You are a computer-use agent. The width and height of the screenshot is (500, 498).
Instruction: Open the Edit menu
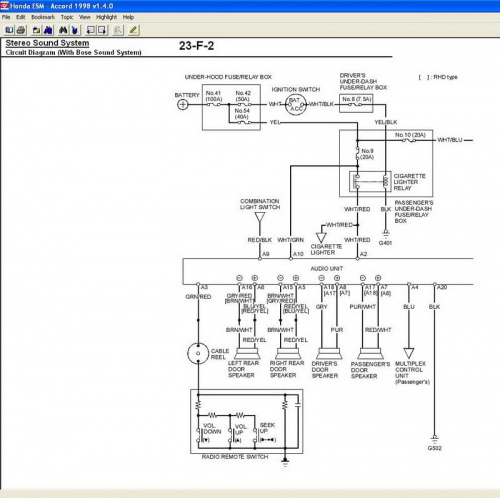[x=21, y=17]
